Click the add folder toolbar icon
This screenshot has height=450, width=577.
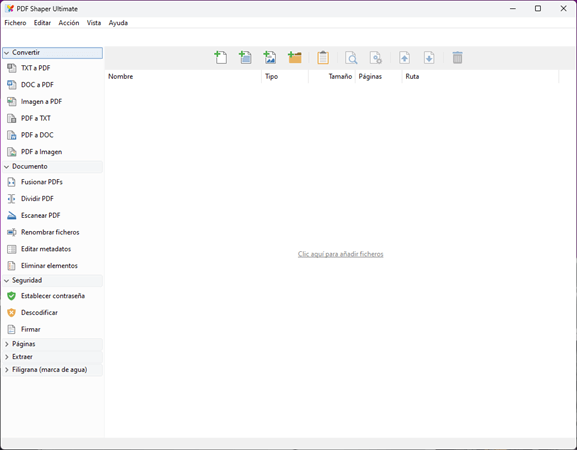click(295, 58)
